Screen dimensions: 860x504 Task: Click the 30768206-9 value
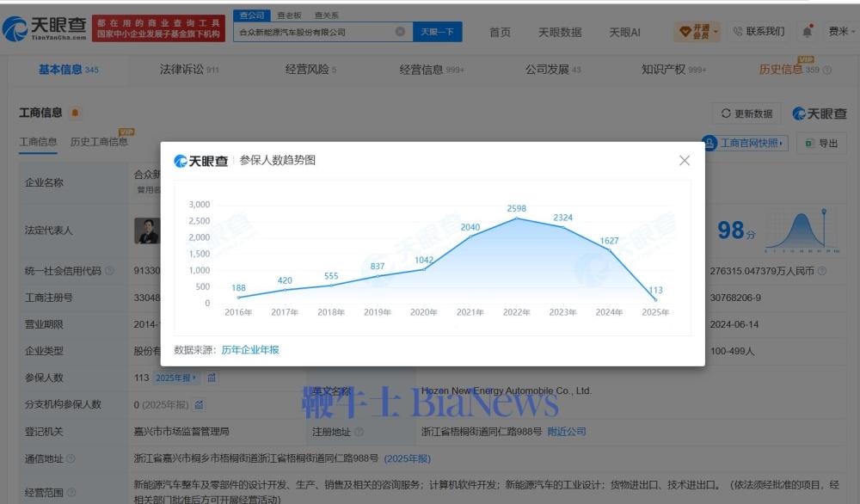tap(735, 298)
